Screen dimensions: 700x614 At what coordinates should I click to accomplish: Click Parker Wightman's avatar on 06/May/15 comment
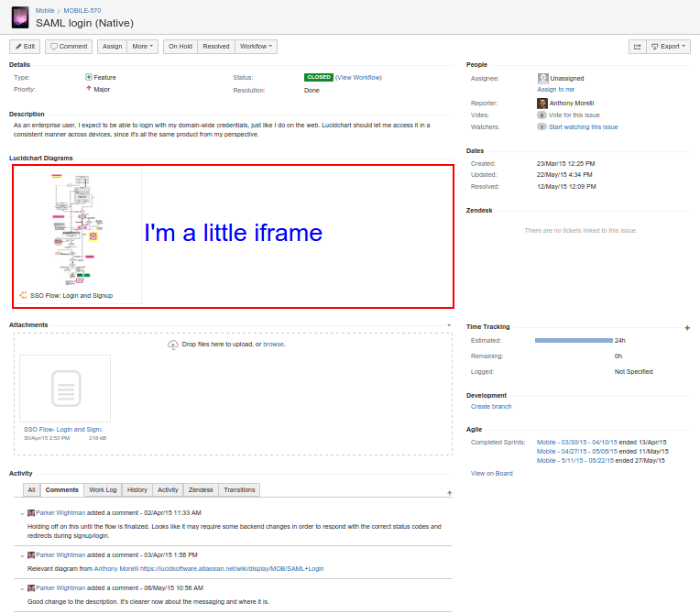(x=31, y=587)
